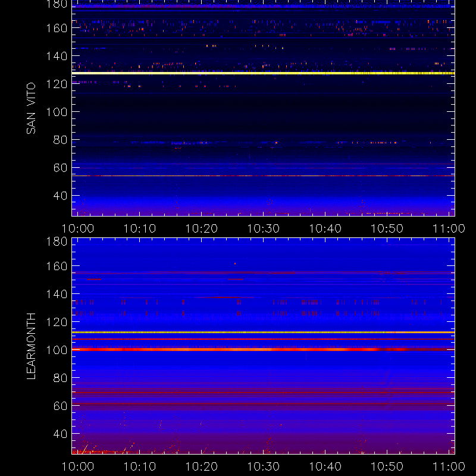Viewport: 476px width, 476px height.
Task: Pick the 80 tick label on Learmonth axis
Action: click(x=60, y=378)
